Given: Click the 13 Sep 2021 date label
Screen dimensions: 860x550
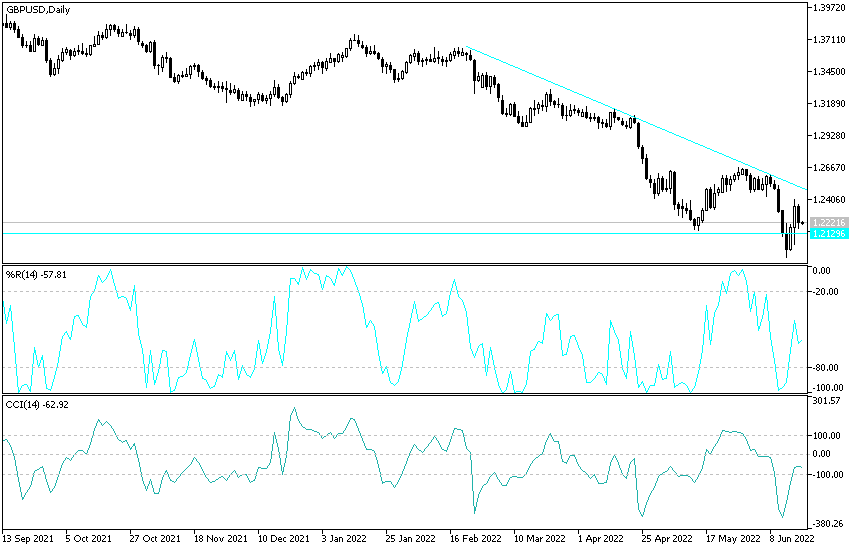Looking at the screenshot, I should (x=28, y=538).
